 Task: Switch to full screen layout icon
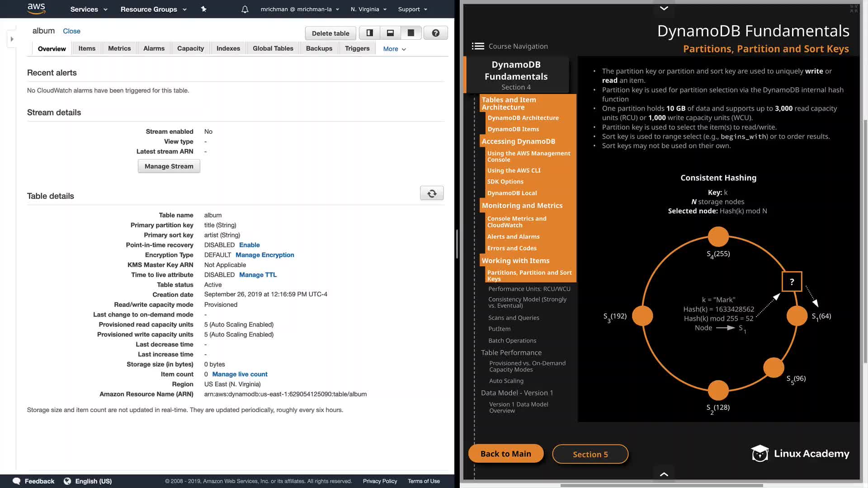point(411,33)
